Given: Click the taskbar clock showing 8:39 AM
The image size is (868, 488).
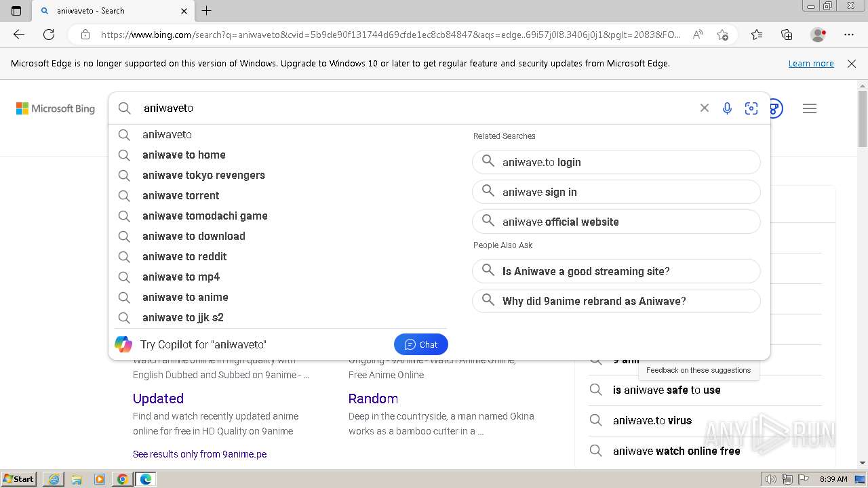Looking at the screenshot, I should coord(833,479).
